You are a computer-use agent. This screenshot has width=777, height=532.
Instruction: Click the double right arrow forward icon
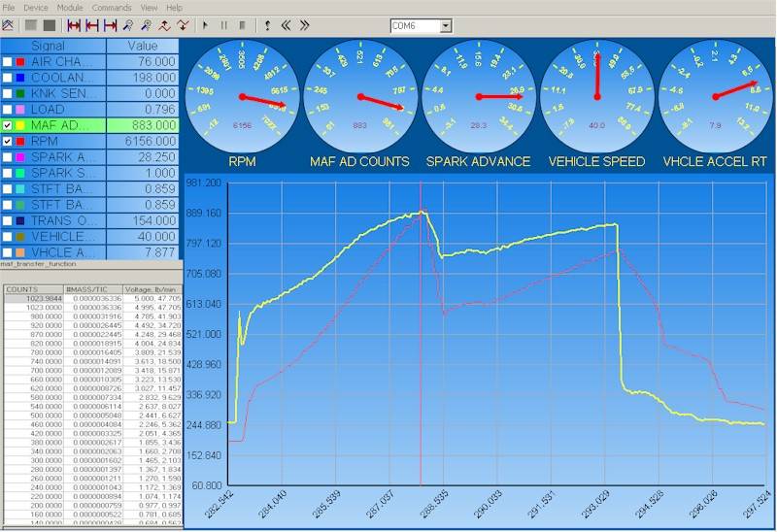coord(304,25)
